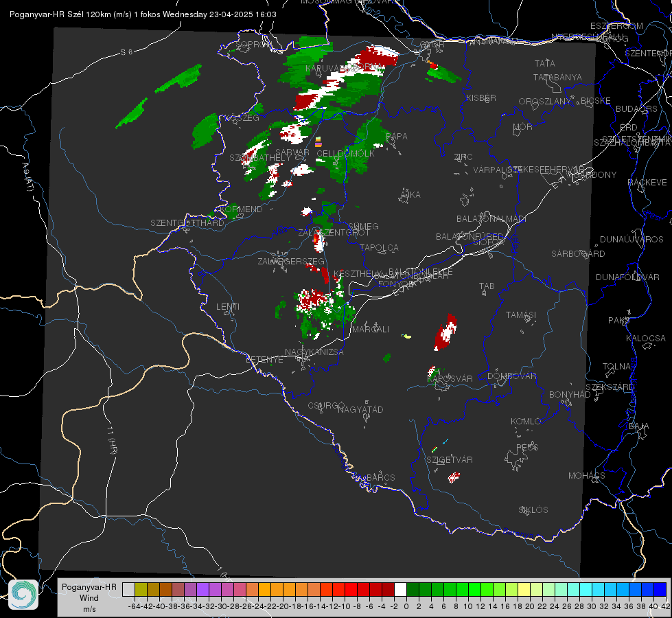
Task: Click the PAPA town label
Action: [x=397, y=137]
